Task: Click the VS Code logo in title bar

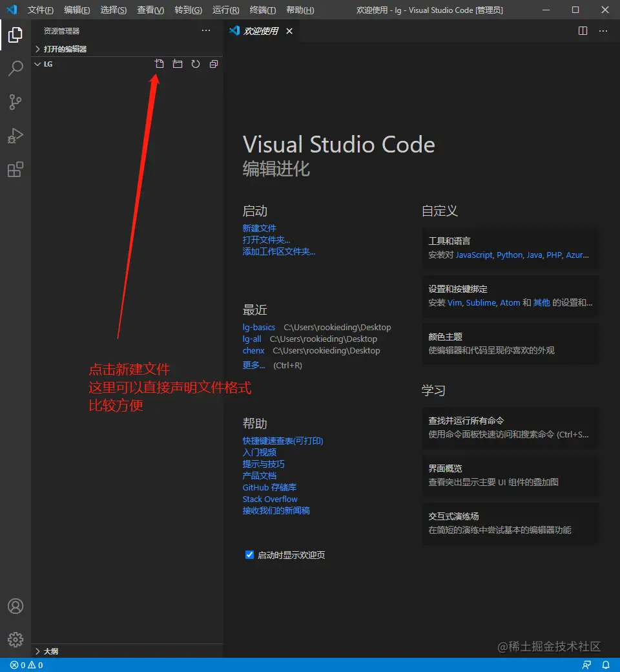Action: click(12, 10)
